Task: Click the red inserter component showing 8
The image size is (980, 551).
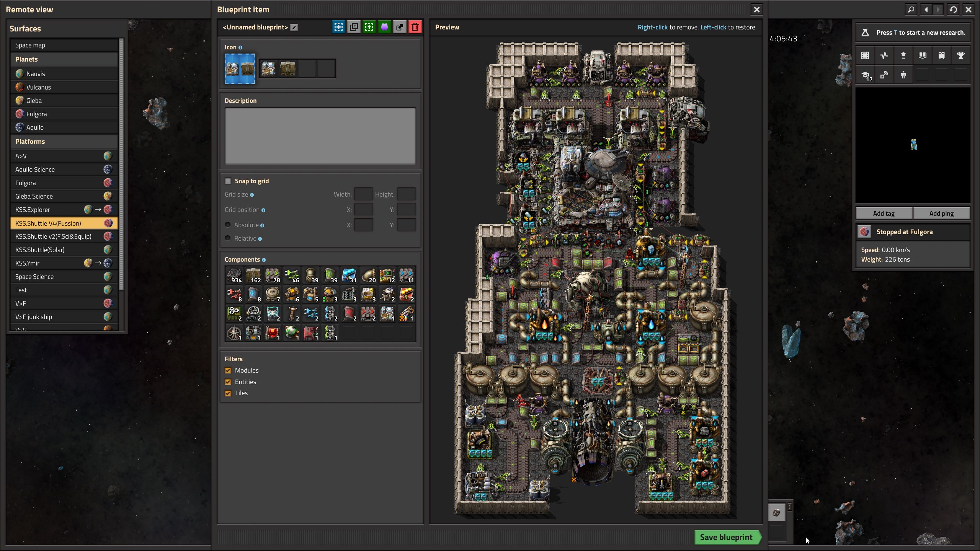Action: point(234,295)
